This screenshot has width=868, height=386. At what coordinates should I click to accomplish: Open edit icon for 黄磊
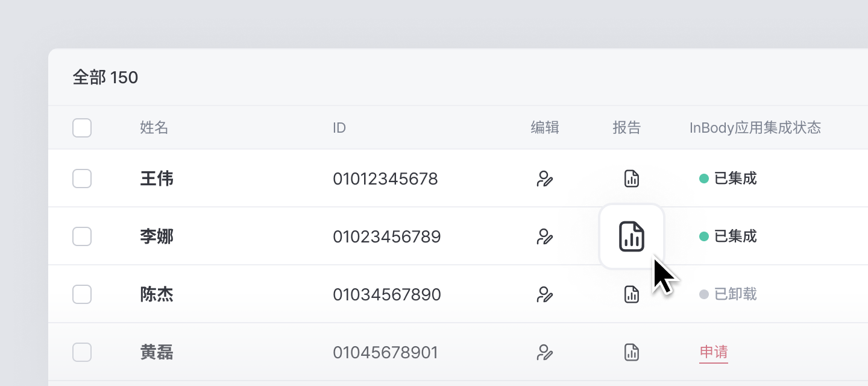click(x=545, y=352)
